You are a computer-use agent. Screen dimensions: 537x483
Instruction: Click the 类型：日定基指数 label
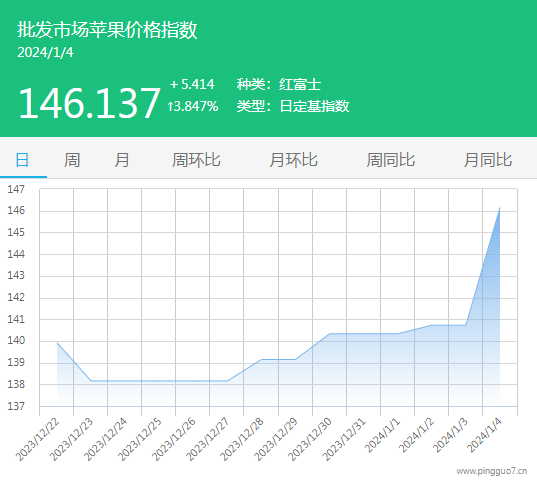pos(293,106)
